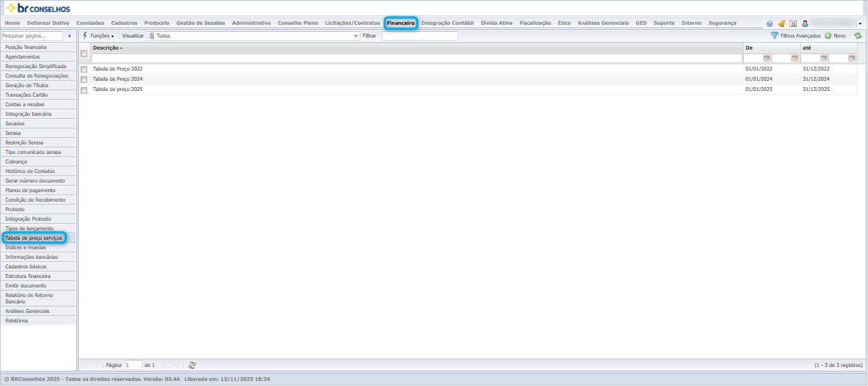The image size is (868, 386).
Task: Open the Dívida Ativa menu
Action: (x=496, y=23)
